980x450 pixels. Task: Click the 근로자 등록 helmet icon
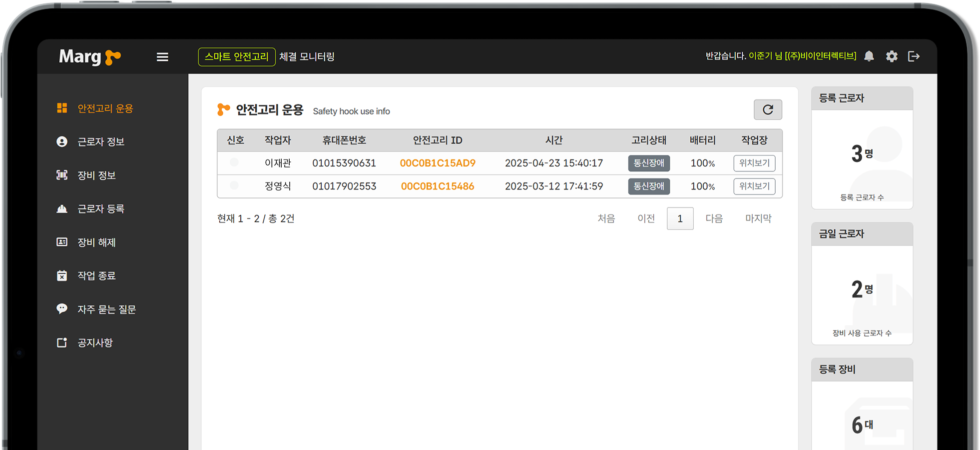[62, 208]
